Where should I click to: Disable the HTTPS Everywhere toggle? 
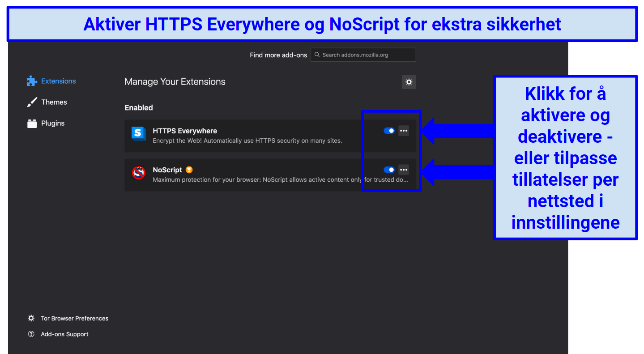[389, 131]
